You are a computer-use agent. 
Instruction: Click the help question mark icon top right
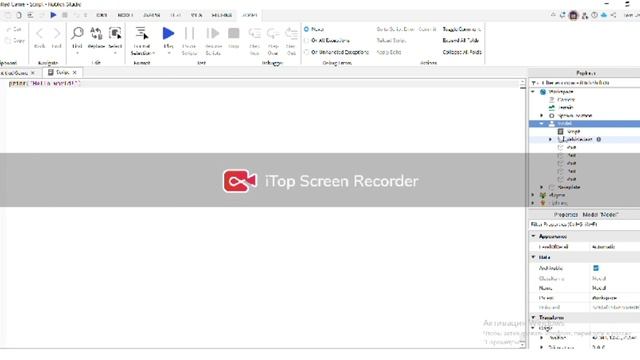[x=594, y=15]
